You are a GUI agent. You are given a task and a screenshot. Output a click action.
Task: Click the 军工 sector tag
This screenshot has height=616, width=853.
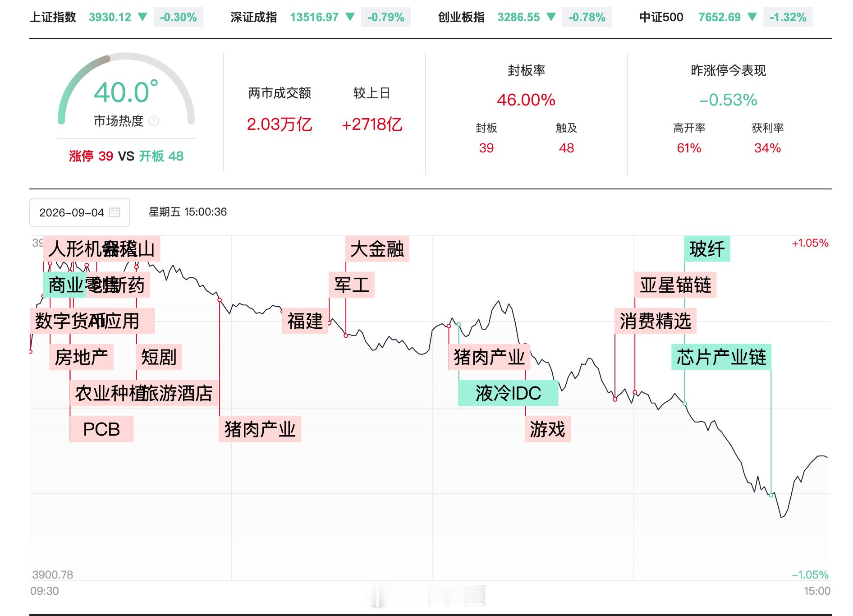pyautogui.click(x=352, y=285)
